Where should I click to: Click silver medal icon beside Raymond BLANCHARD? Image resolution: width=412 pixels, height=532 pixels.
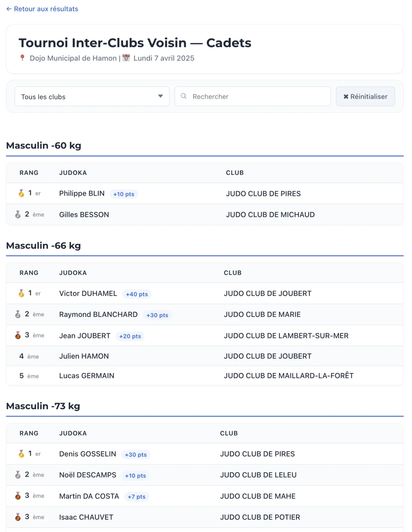(x=18, y=314)
